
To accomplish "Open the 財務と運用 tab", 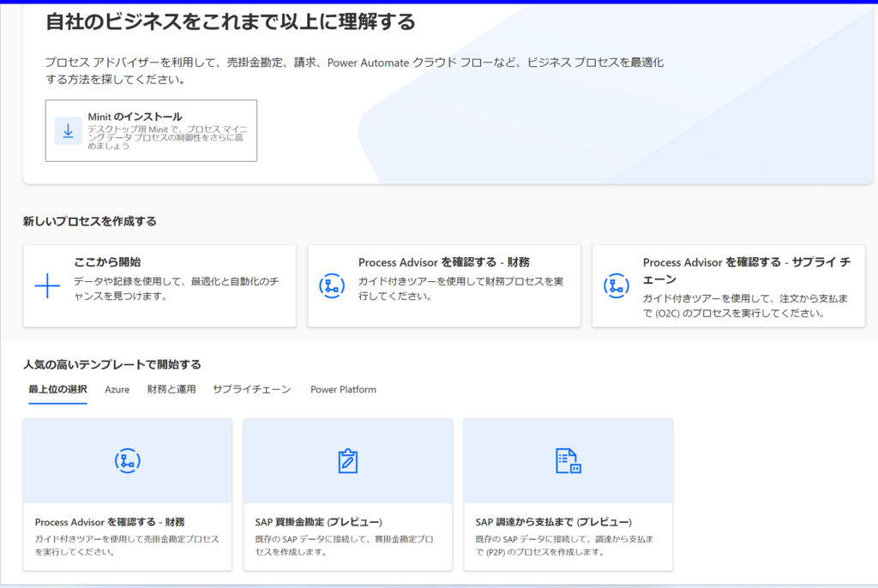I will coord(171,389).
